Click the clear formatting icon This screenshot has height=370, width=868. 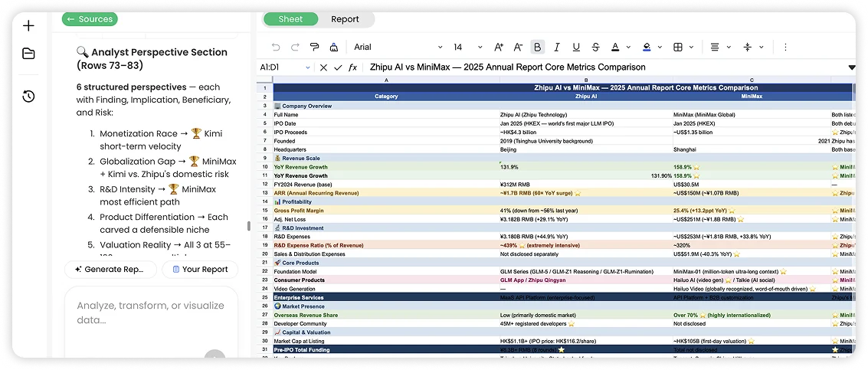(333, 47)
